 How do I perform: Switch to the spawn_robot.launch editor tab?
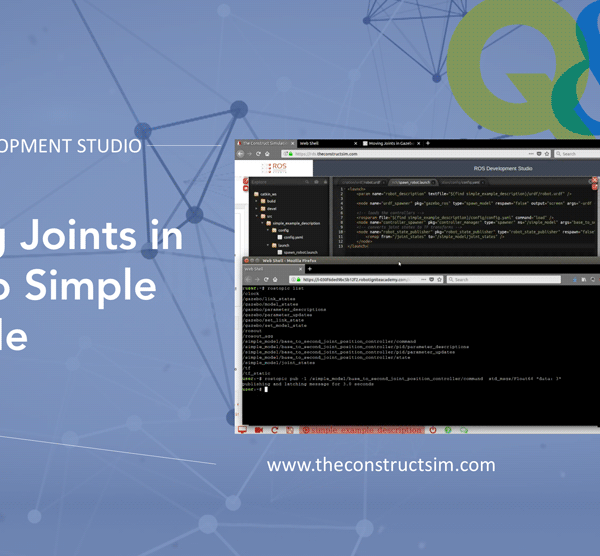pyautogui.click(x=414, y=183)
